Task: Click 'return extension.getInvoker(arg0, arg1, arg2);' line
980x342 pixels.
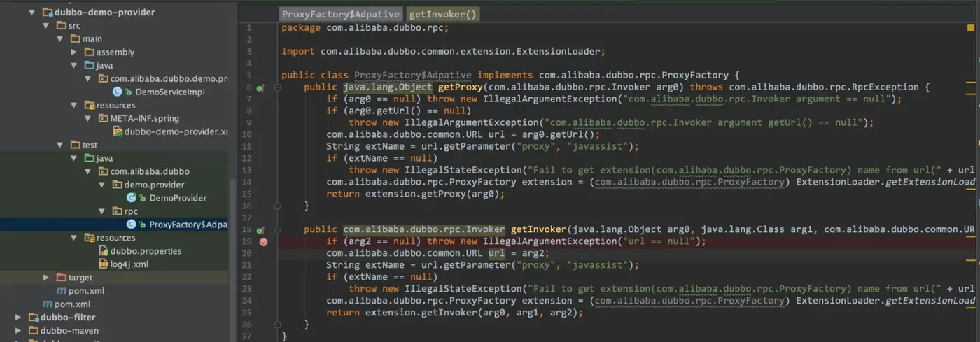Action: (x=454, y=313)
